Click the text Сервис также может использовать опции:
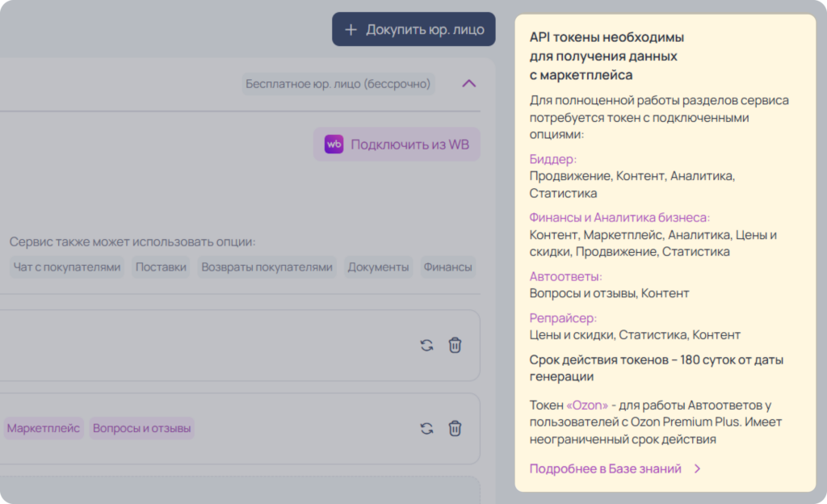The height and width of the screenshot is (504, 827). click(132, 242)
